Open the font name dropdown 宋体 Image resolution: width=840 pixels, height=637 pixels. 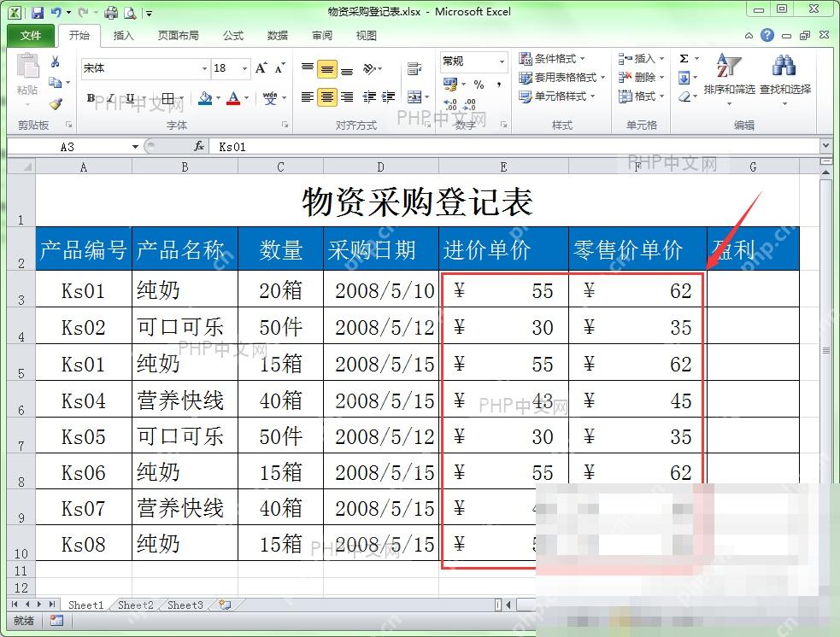point(204,68)
